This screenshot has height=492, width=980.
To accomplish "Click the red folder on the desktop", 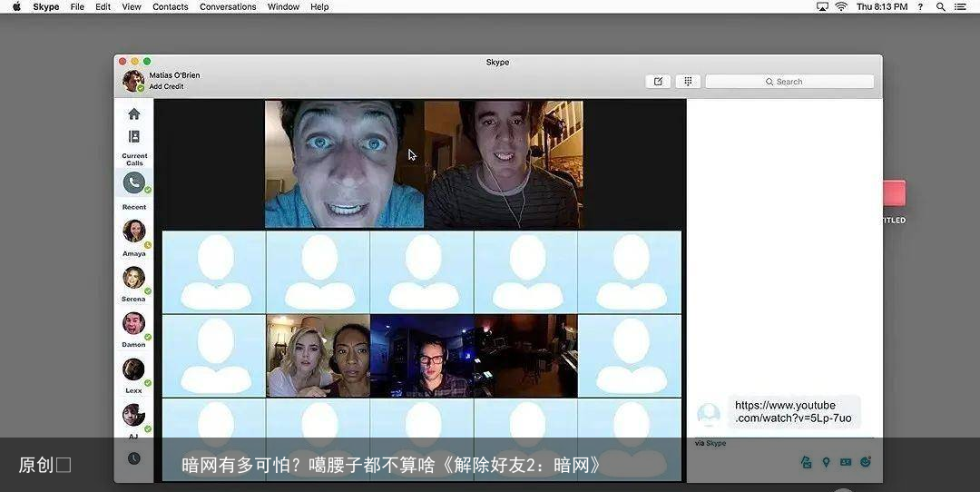I will (x=895, y=193).
